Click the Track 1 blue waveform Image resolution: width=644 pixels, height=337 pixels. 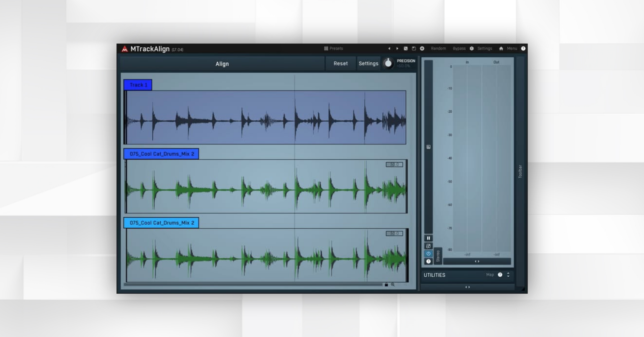click(265, 117)
